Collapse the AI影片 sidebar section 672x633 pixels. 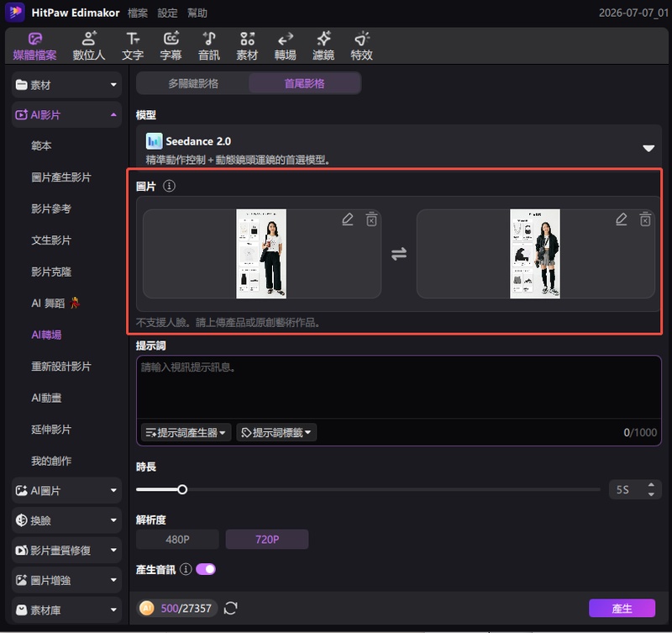pos(66,115)
